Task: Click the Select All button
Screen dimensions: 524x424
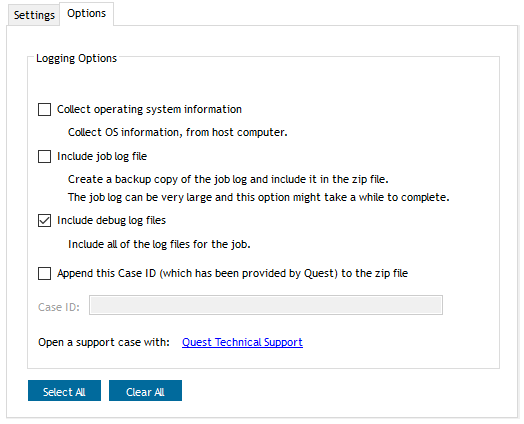Action: click(x=64, y=391)
